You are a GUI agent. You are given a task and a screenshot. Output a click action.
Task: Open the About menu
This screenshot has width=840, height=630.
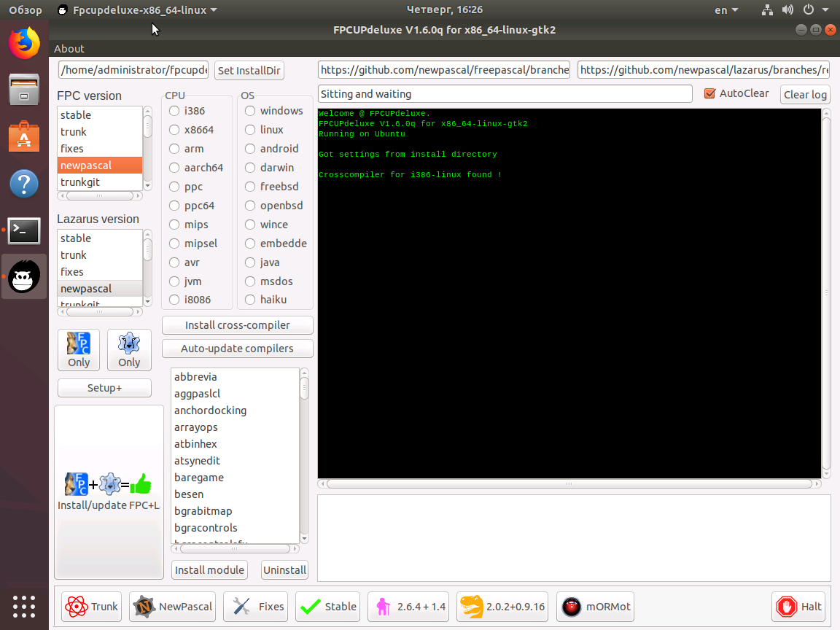tap(69, 48)
